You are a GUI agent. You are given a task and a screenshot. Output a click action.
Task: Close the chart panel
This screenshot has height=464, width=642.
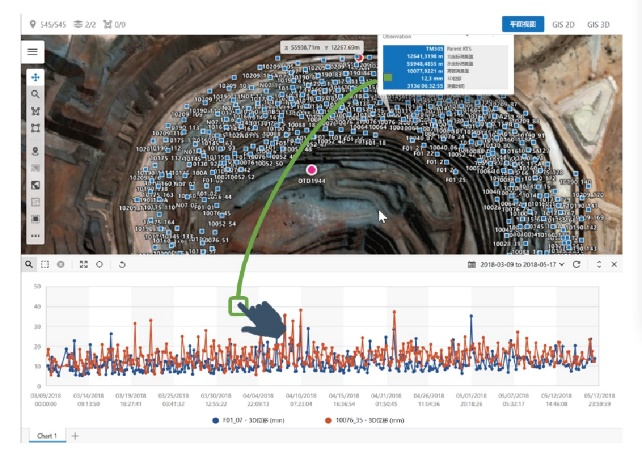point(614,265)
